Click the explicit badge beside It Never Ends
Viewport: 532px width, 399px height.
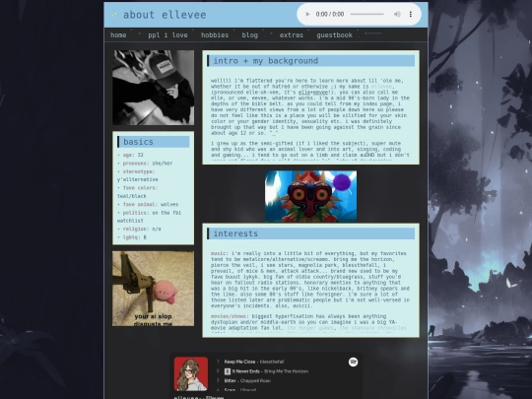(228, 371)
